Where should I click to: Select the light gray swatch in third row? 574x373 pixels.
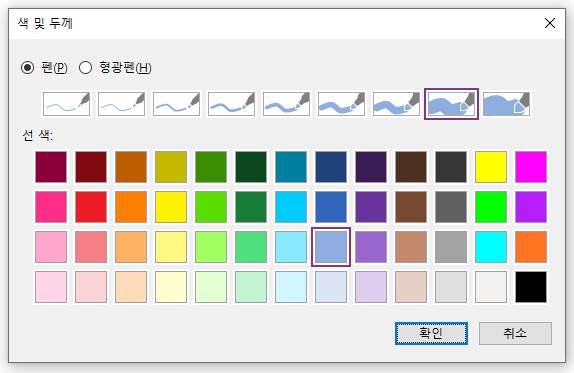(451, 247)
